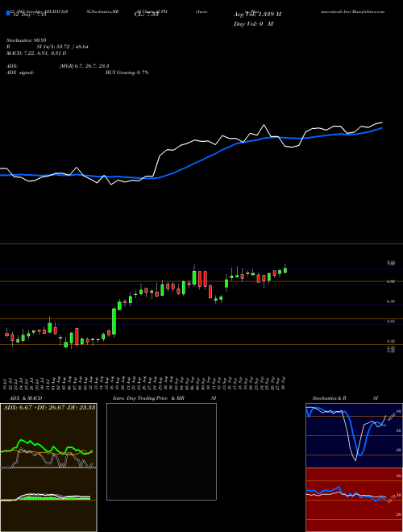Click the 'Stochastics & RSI' panel title

[x=345, y=398]
